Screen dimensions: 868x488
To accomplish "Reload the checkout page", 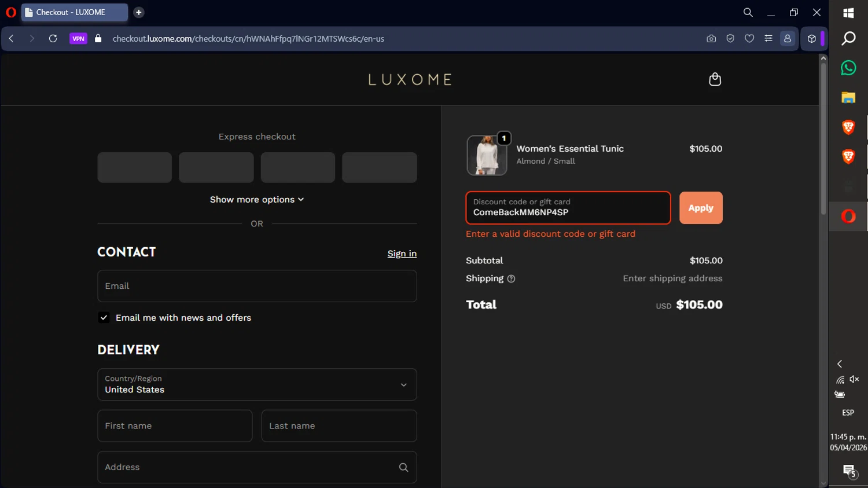I will click(53, 39).
